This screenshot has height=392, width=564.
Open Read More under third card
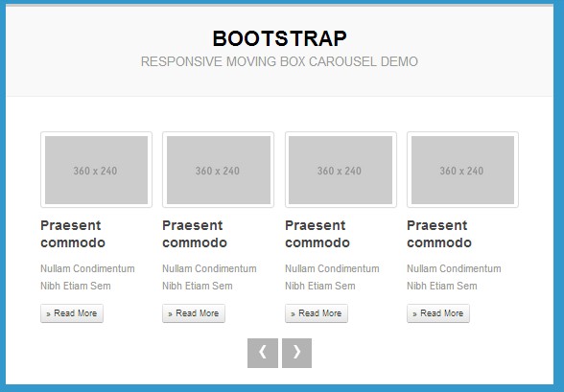[x=317, y=313]
